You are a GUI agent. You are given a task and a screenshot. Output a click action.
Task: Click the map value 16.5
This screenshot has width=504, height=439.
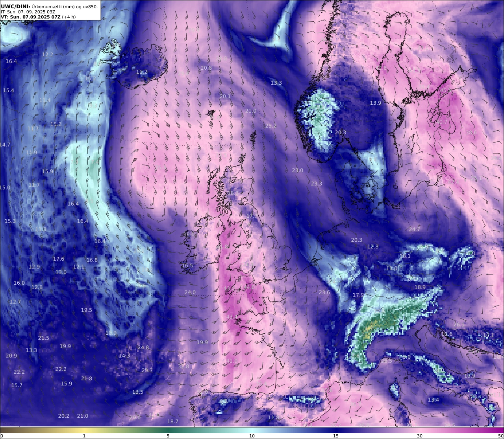click(187, 266)
